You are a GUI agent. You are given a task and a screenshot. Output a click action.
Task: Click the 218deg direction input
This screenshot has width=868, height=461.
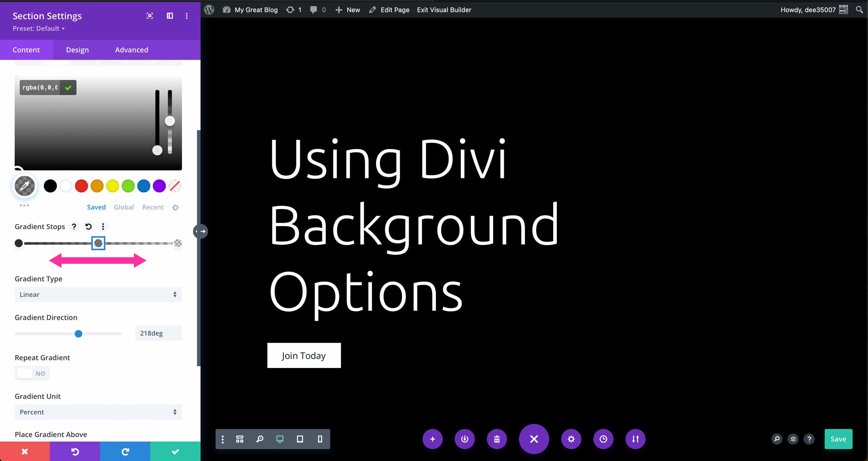point(158,333)
